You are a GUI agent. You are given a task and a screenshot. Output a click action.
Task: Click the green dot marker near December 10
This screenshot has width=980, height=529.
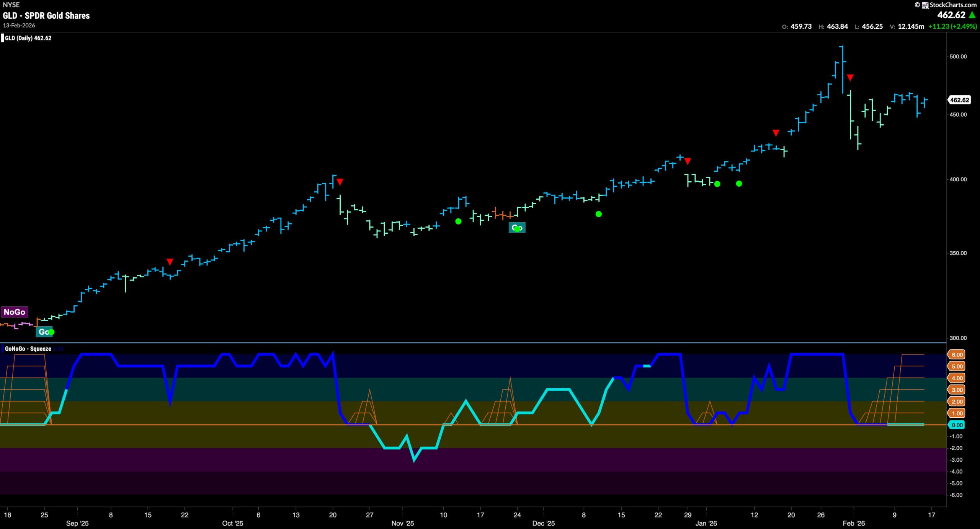tap(599, 214)
